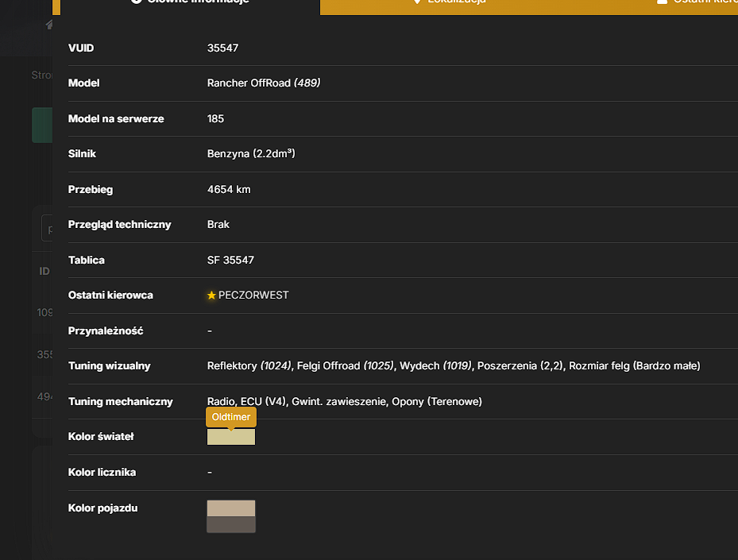Click the Przynależność row label

click(x=106, y=330)
